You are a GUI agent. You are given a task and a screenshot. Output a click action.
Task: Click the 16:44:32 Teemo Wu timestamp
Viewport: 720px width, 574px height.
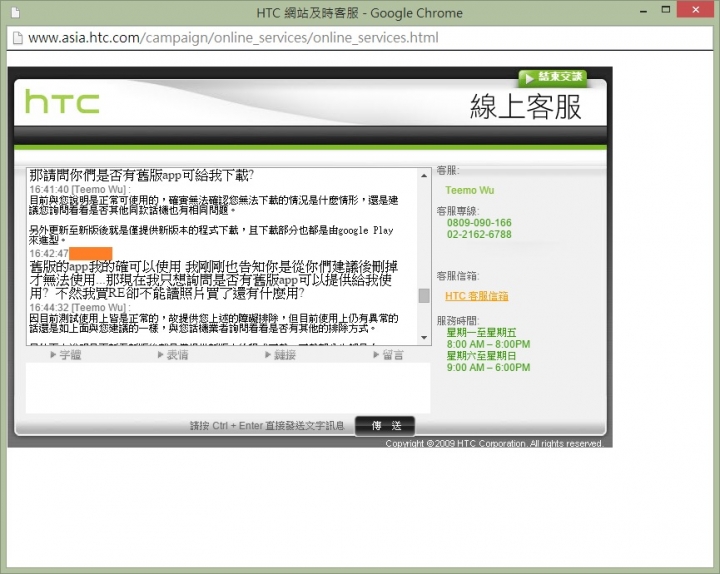click(79, 307)
